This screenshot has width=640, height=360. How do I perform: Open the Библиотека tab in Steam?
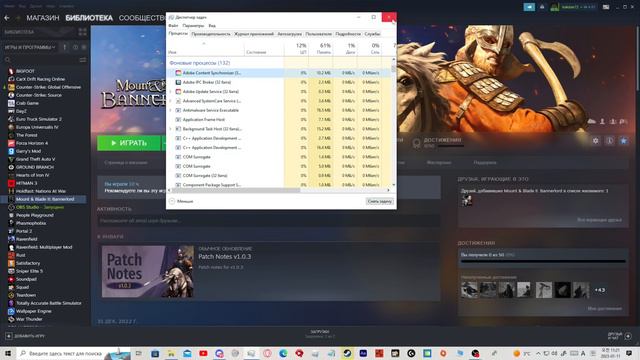pos(89,18)
